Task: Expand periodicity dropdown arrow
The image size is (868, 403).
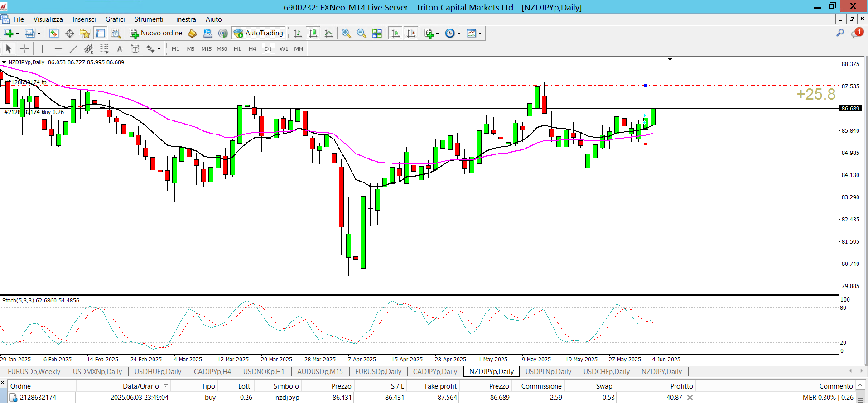Action: click(x=459, y=34)
